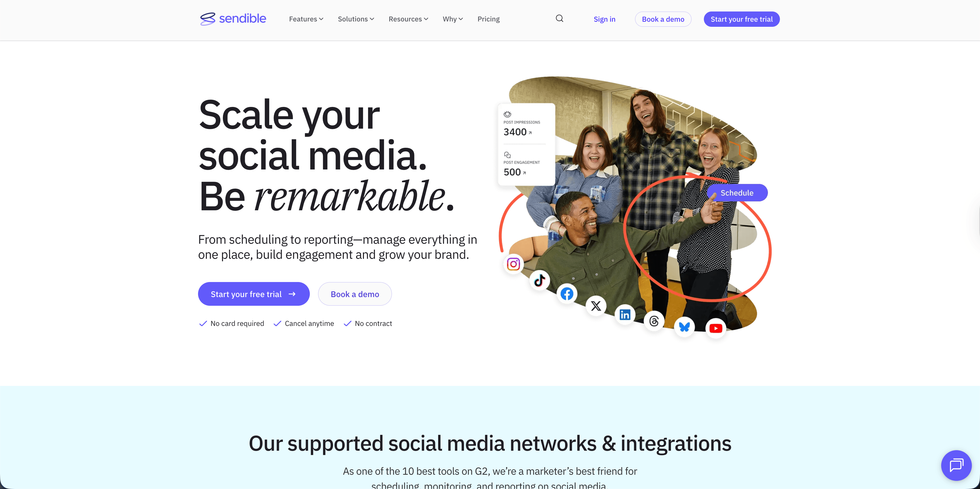This screenshot has height=489, width=980.
Task: Expand the Features dropdown menu
Action: click(x=306, y=19)
